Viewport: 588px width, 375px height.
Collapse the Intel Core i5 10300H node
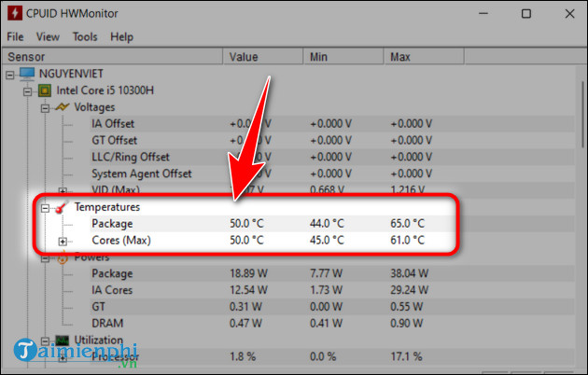27,91
